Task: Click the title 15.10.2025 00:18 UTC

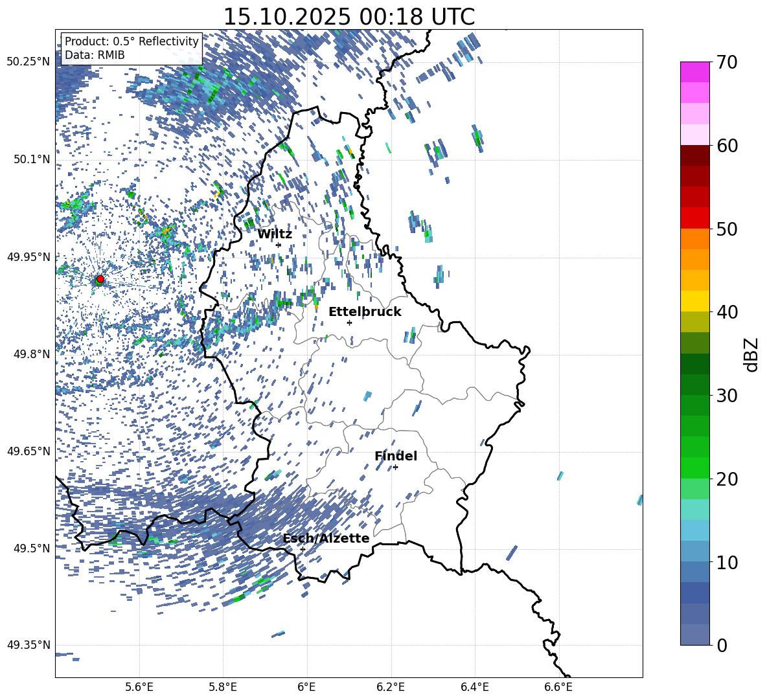Action: coord(349,17)
